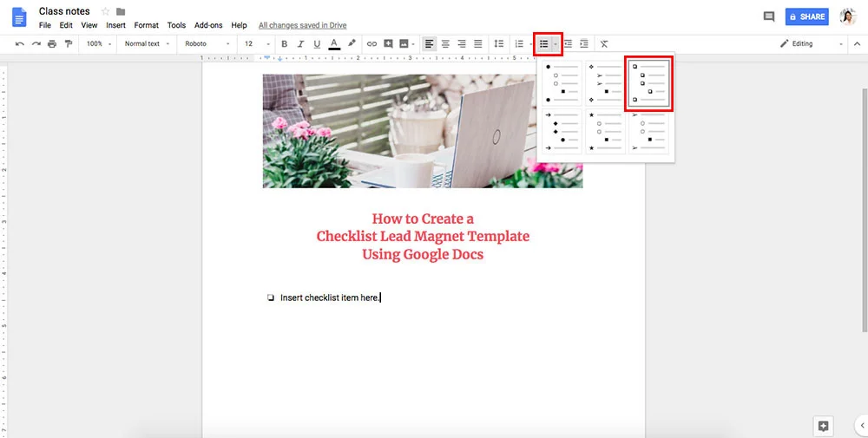The image size is (868, 438).
Task: Open the Edit menu
Action: tap(66, 25)
